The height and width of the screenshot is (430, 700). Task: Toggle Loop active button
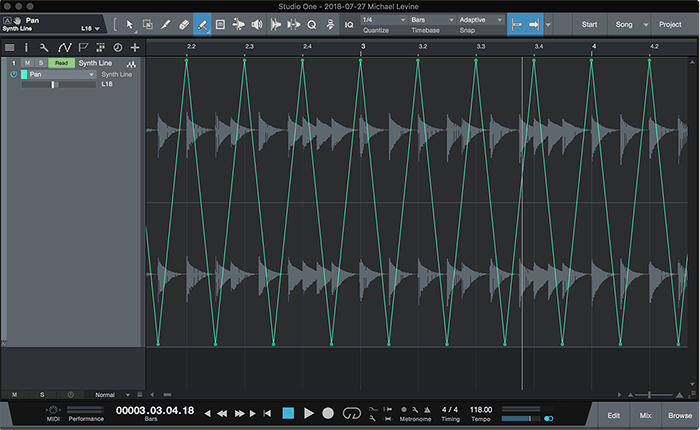point(351,413)
